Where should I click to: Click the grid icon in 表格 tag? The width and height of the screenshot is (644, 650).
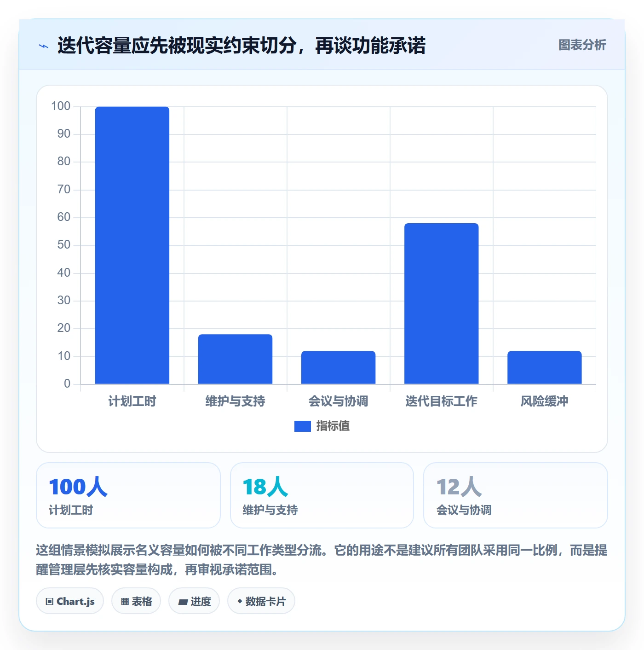[125, 602]
